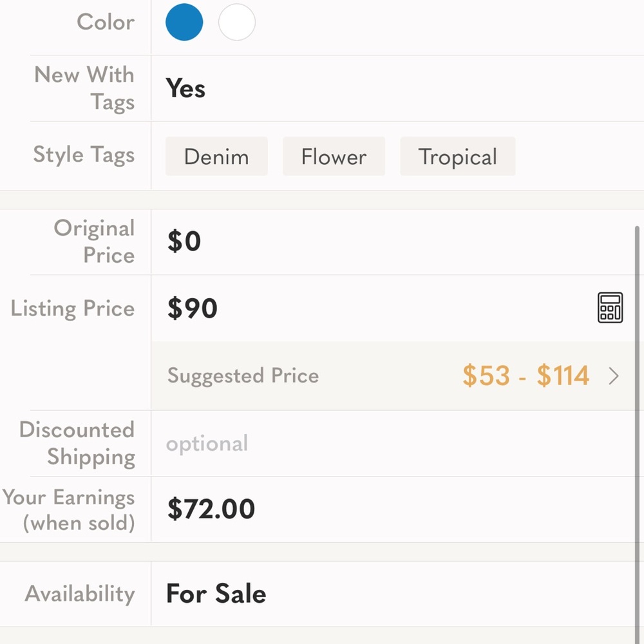The image size is (644, 644).
Task: Open the listing price calculator icon
Action: pyautogui.click(x=610, y=308)
